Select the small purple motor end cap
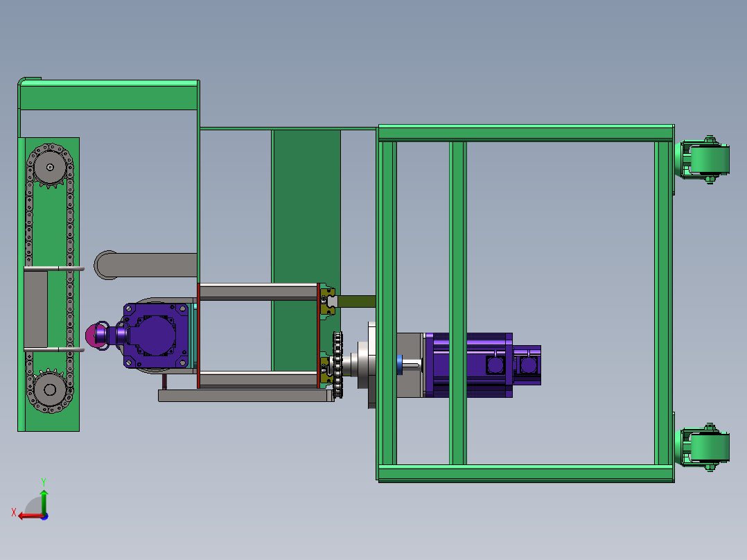747x560 pixels. click(x=527, y=365)
